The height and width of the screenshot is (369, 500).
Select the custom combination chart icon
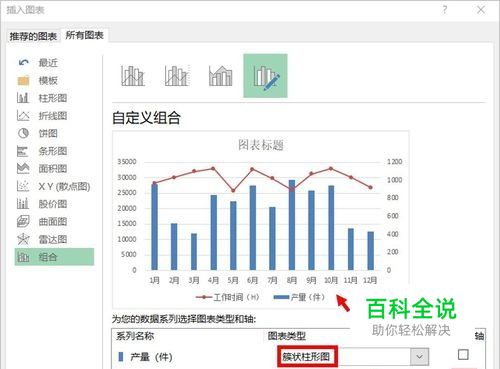pyautogui.click(x=265, y=76)
